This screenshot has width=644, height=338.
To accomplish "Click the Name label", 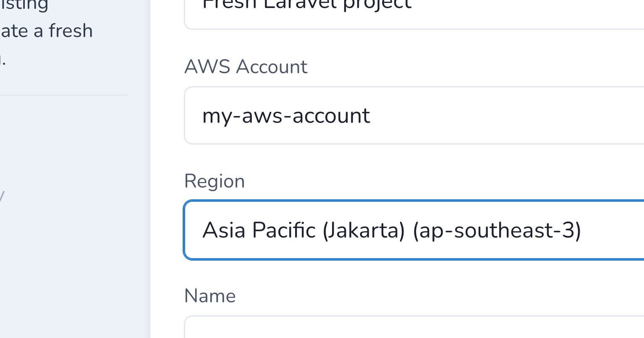I will pos(210,296).
